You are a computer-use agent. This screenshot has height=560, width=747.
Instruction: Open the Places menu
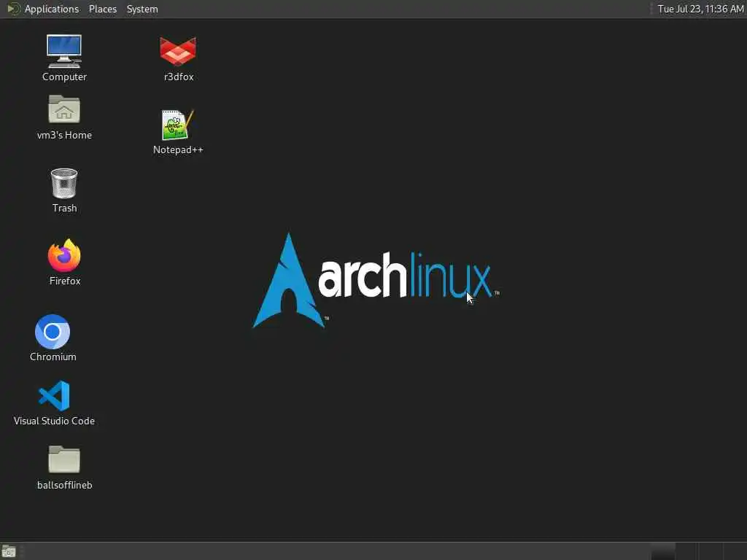coord(102,9)
